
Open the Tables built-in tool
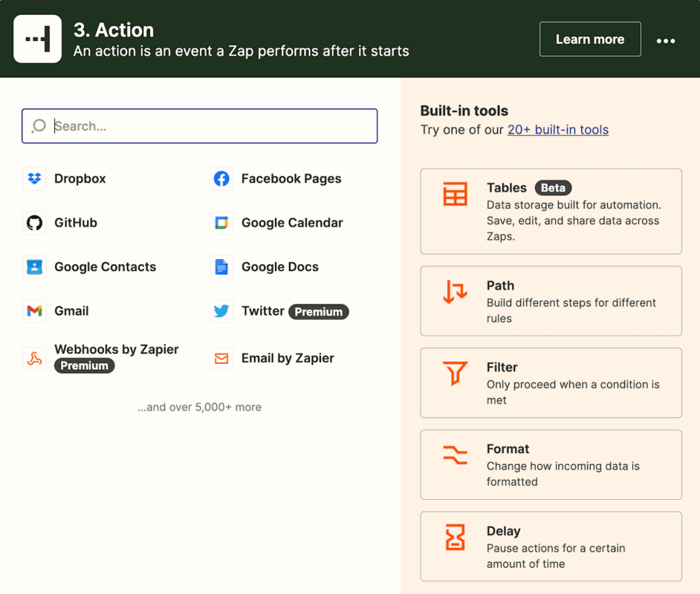point(551,212)
